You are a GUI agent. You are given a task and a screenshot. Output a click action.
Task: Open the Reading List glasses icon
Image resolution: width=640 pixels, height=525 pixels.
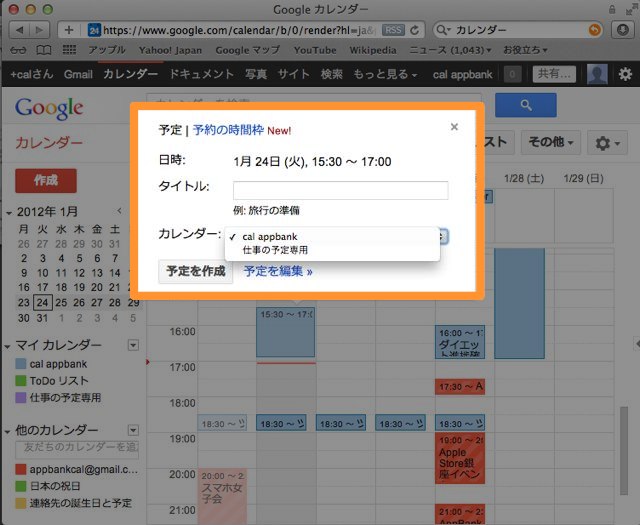pyautogui.click(x=18, y=50)
